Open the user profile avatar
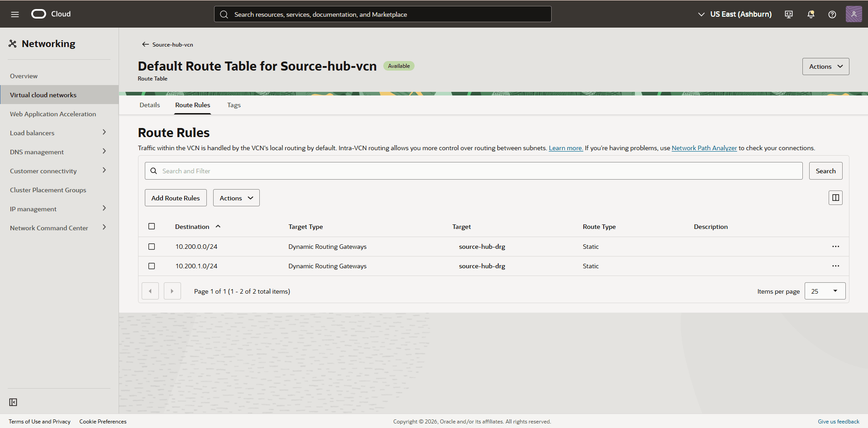Screen dimensions: 868x428 [x=854, y=14]
